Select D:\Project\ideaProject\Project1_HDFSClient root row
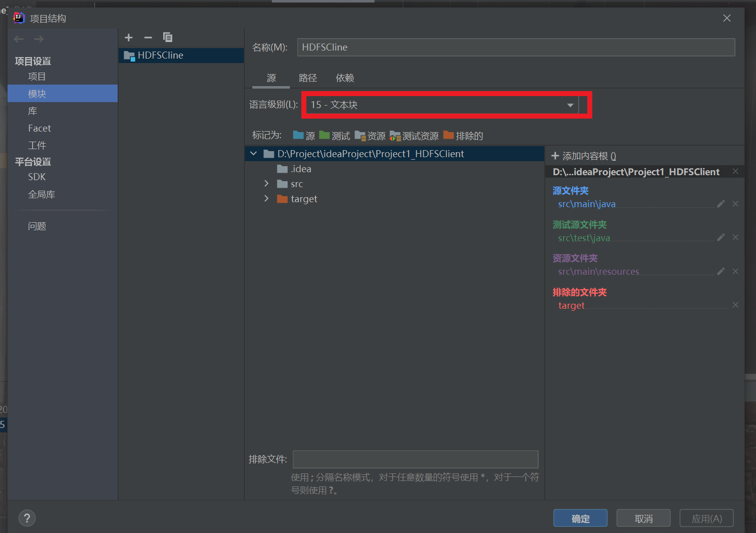The image size is (756, 533). tap(395, 154)
